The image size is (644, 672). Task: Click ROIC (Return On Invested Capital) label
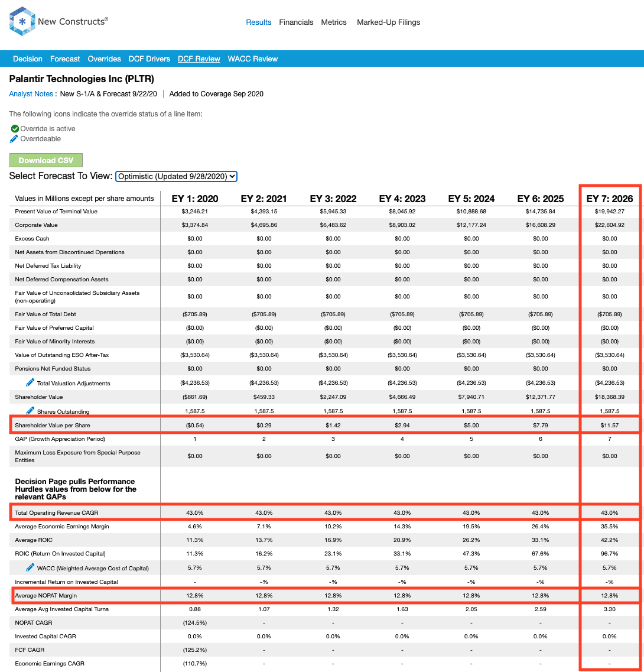[60, 554]
